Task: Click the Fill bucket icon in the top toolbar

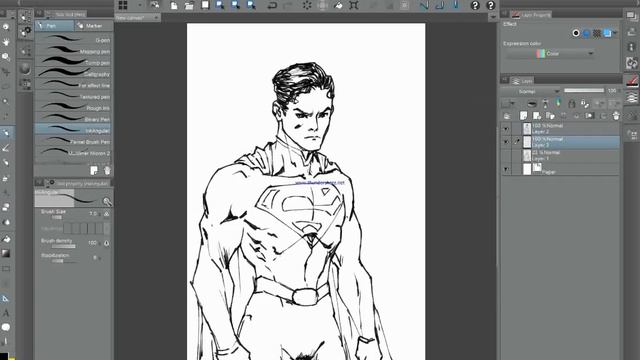Action: 338,5
